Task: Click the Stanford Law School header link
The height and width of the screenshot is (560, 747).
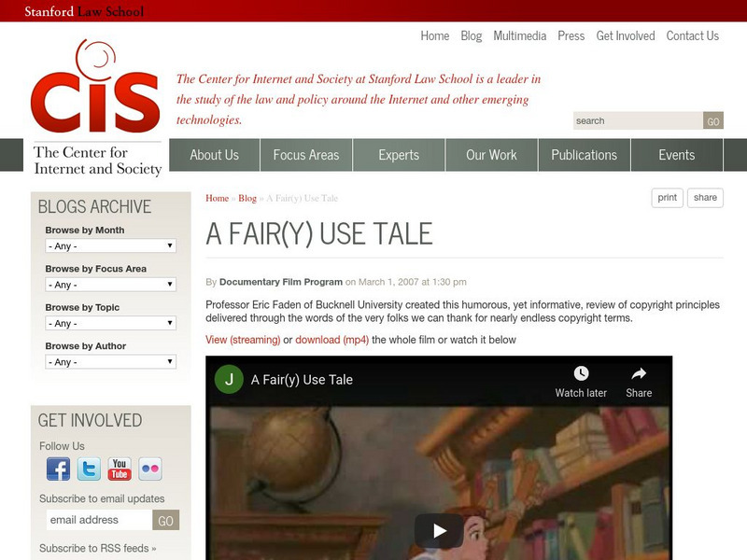Action: (84, 11)
